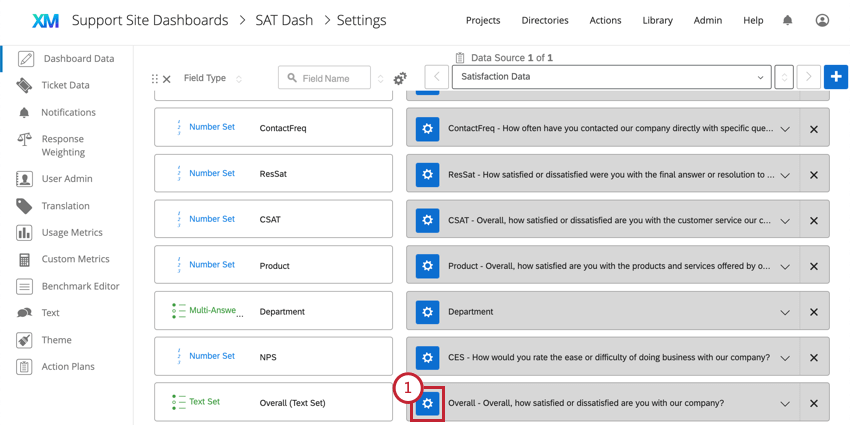Expand ContactFreq source field dropdown chevron
850x425 pixels.
784,129
